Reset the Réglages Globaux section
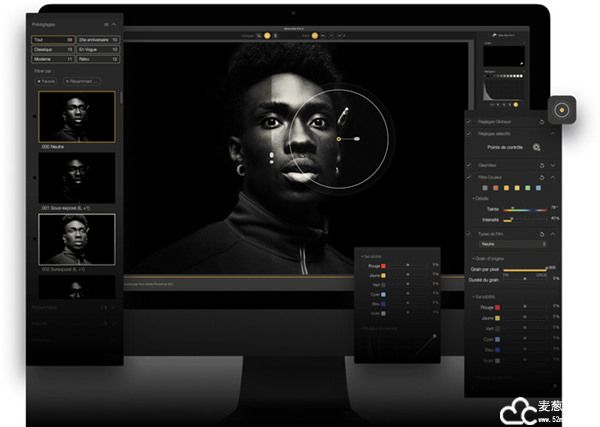This screenshot has width=600, height=427. click(x=541, y=121)
